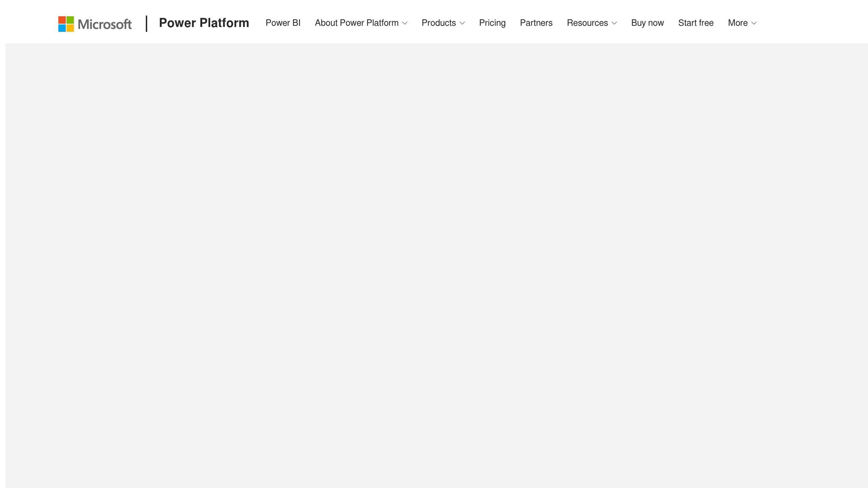Click the Microsoft logo
This screenshot has height=488, width=868.
click(95, 24)
